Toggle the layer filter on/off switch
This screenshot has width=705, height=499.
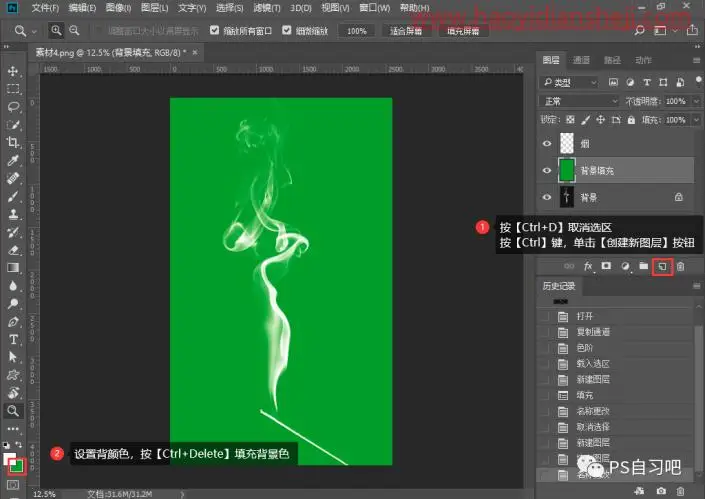pos(698,80)
